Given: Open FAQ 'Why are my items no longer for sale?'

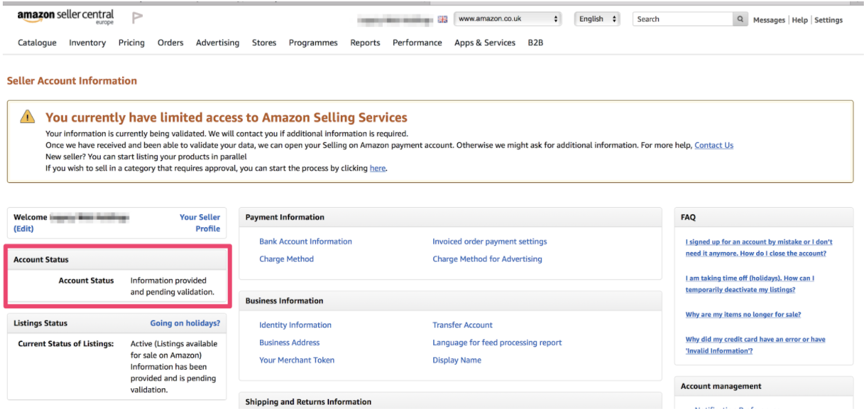Looking at the screenshot, I should 743,314.
